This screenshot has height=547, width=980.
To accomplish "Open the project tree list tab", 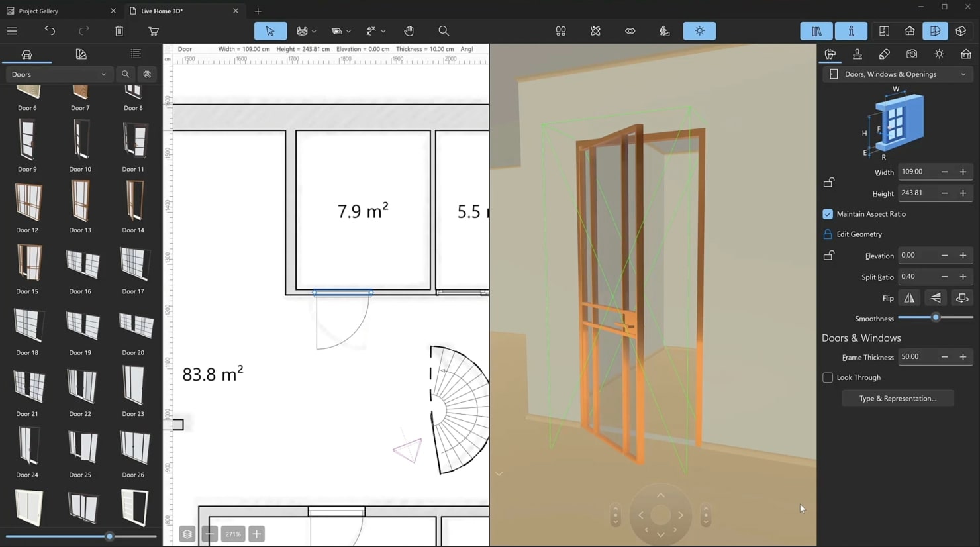I will pos(136,54).
